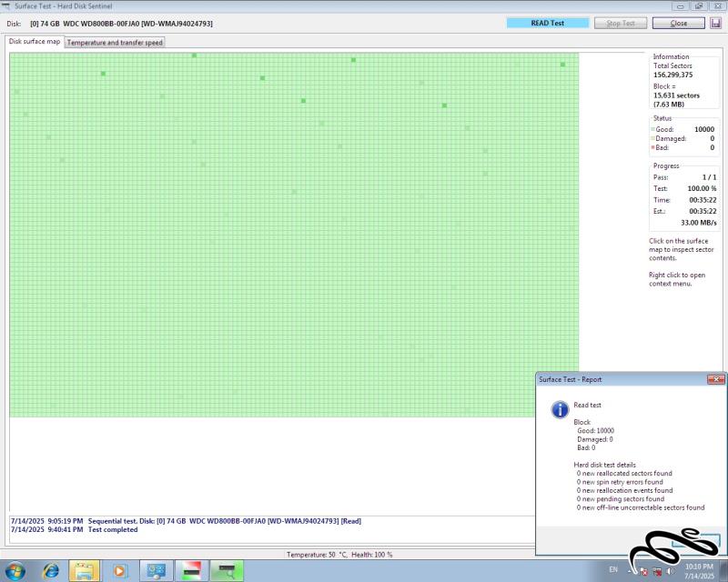
Task: Select the Disk surface map tab
Action: (35, 41)
